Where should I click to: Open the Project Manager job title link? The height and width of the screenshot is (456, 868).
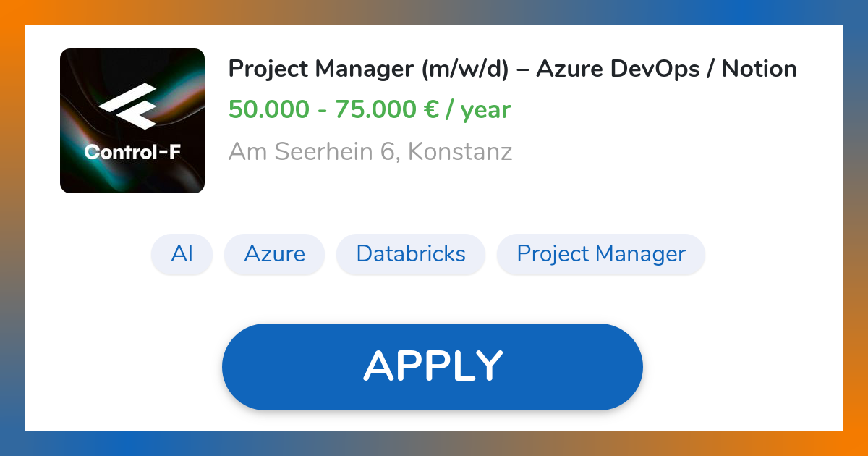[x=512, y=69]
